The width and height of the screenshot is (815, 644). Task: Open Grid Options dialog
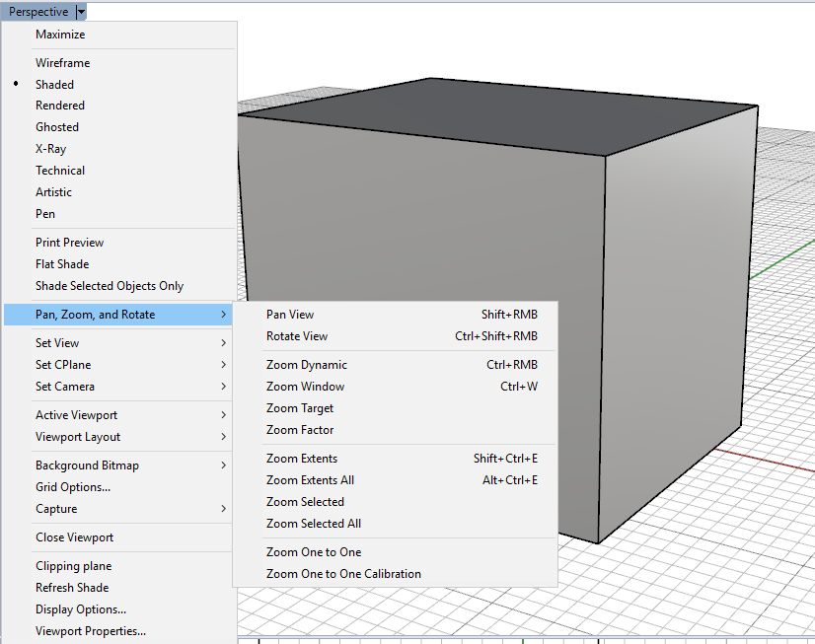(118, 487)
